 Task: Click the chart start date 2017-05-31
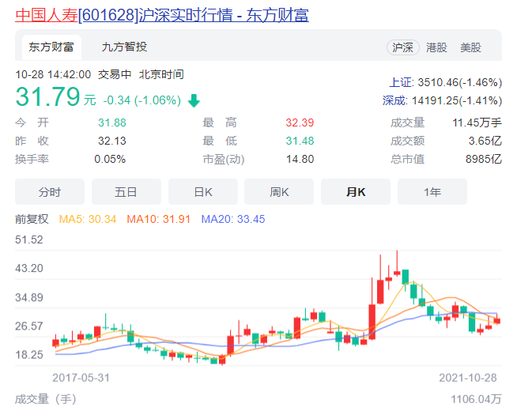tap(81, 378)
